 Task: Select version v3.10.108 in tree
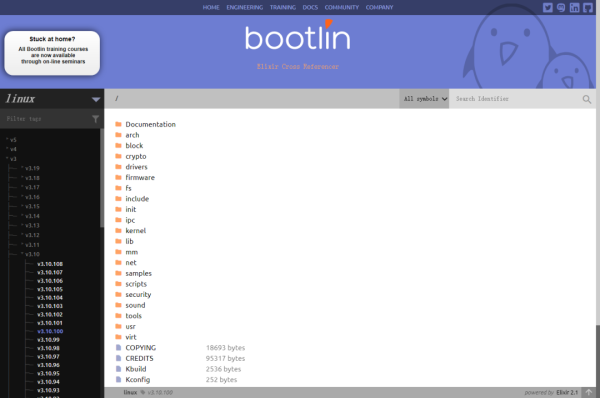[50, 264]
